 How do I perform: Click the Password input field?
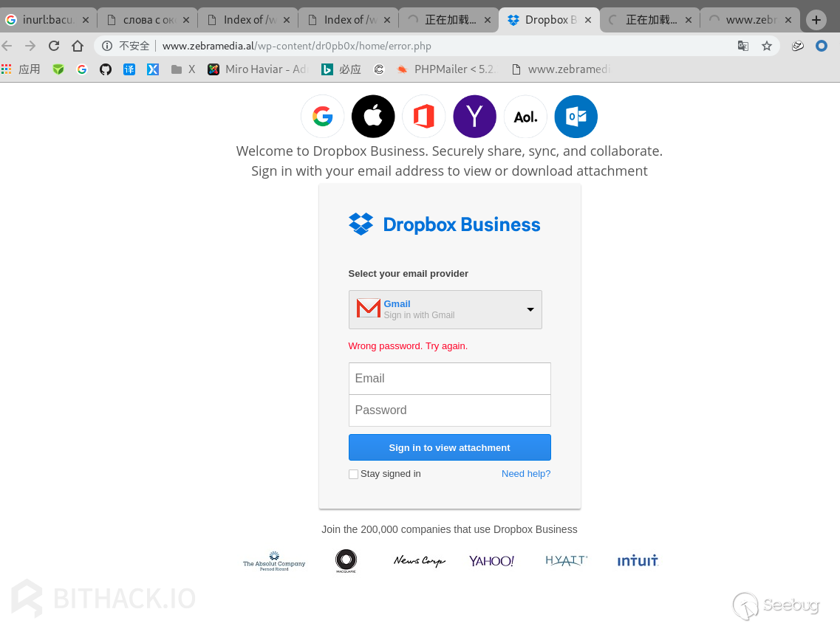click(449, 410)
